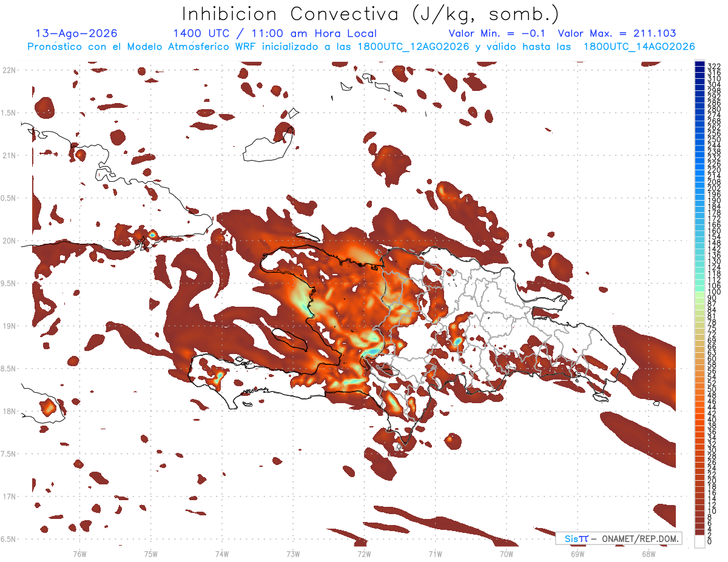Click the "22N" latitude label
The width and height of the screenshot is (728, 562).
[9, 70]
